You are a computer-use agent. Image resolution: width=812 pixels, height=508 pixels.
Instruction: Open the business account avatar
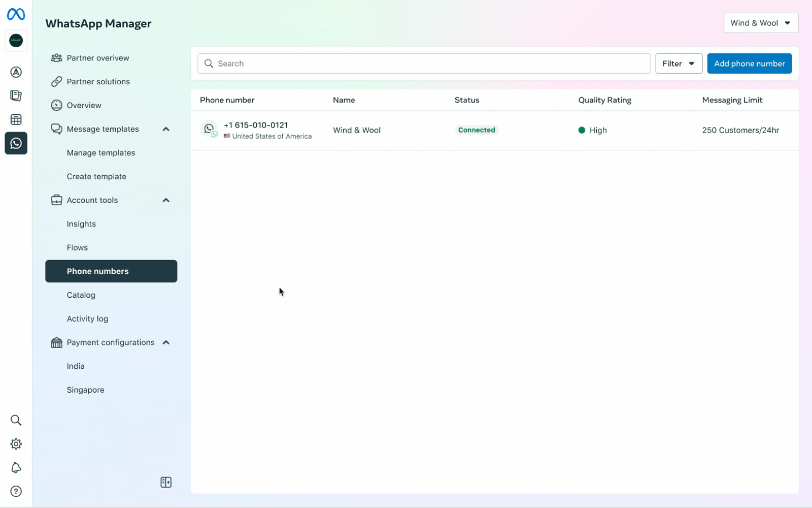[16, 41]
